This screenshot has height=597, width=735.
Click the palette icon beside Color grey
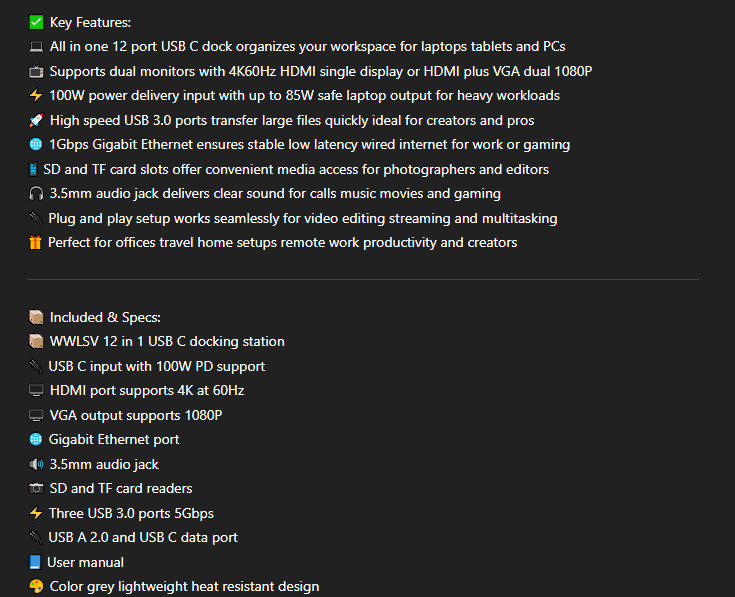pyautogui.click(x=36, y=587)
